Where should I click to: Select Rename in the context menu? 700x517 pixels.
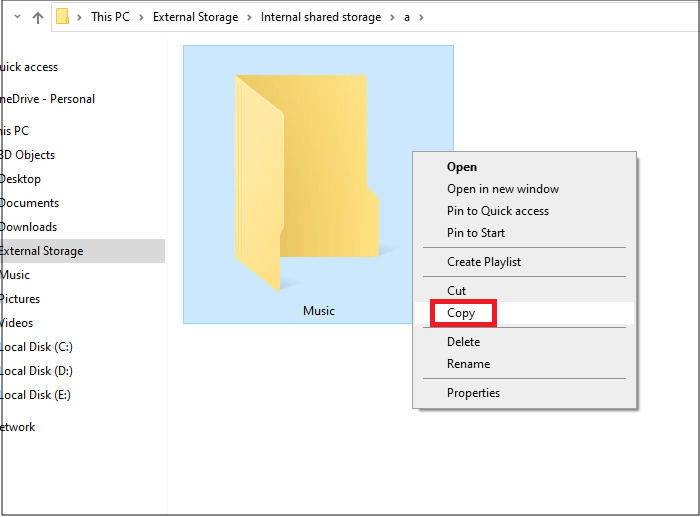(x=468, y=364)
